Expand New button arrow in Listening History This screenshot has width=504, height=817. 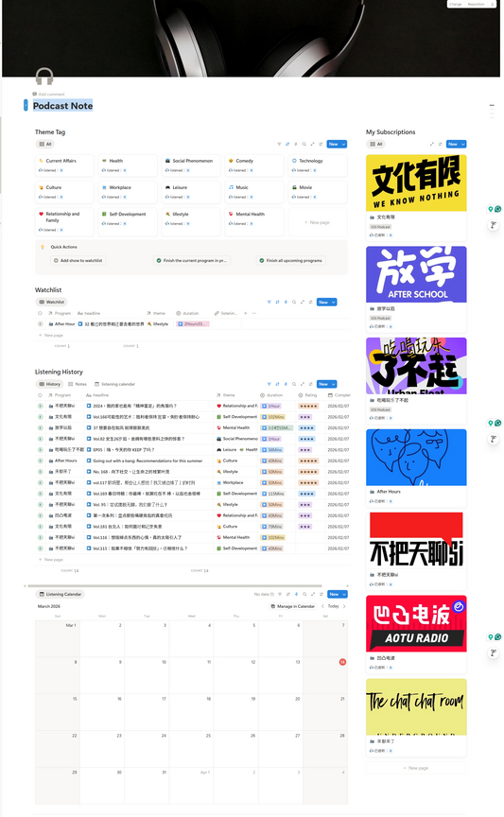click(x=334, y=384)
